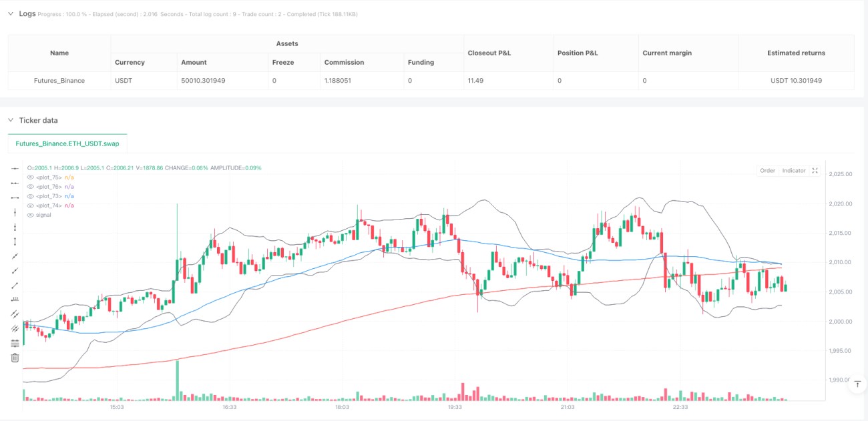Viewport: 868px width, 421px height.
Task: Select the vertical ray line tool
Action: tap(15, 227)
